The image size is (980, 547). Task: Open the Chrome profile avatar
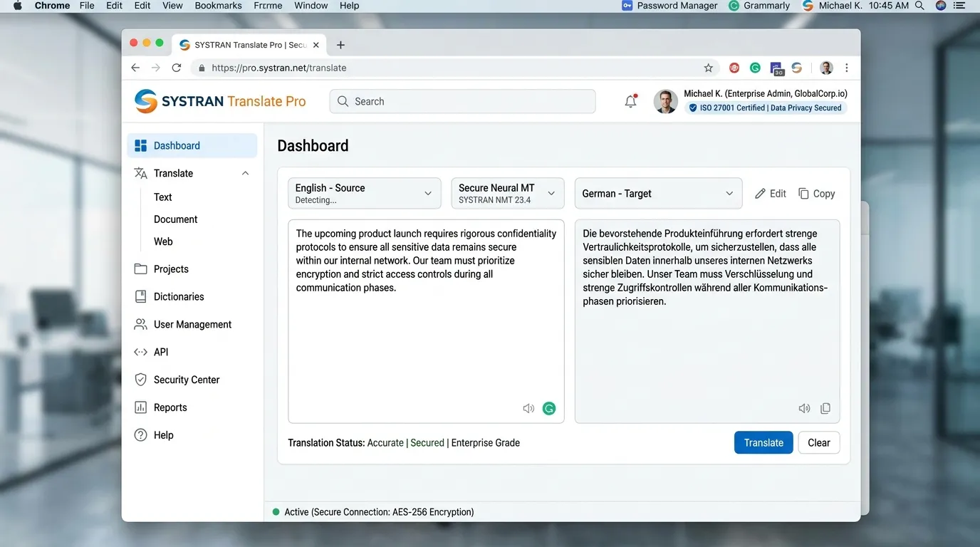(x=826, y=68)
